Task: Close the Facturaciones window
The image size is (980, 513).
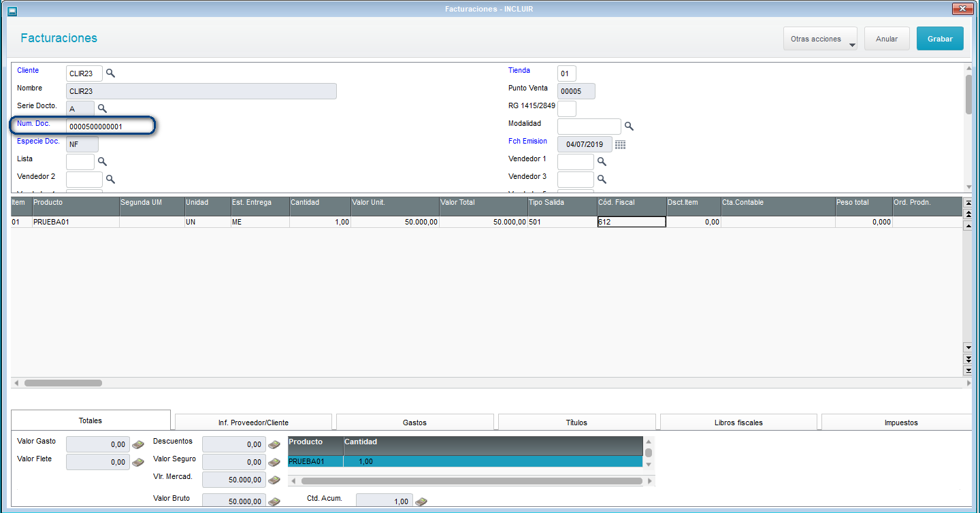Action: (962, 9)
